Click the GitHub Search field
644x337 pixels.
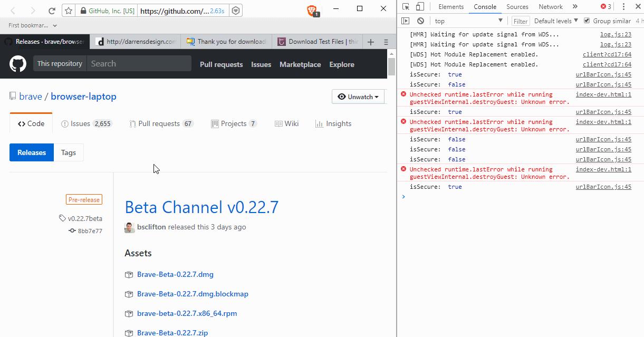click(x=139, y=64)
